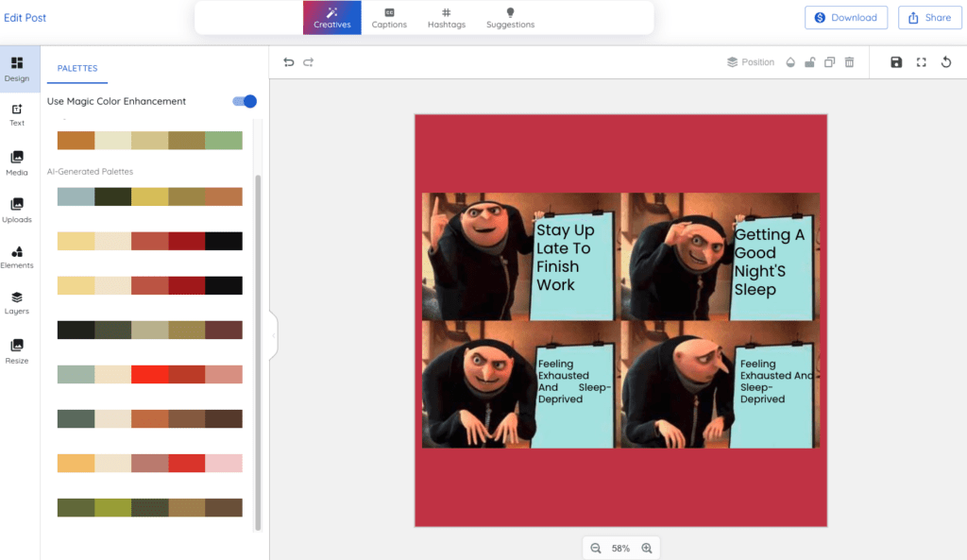The image size is (967, 560).
Task: Select 'Getting A Good Night's Sleep' text
Action: tap(769, 262)
